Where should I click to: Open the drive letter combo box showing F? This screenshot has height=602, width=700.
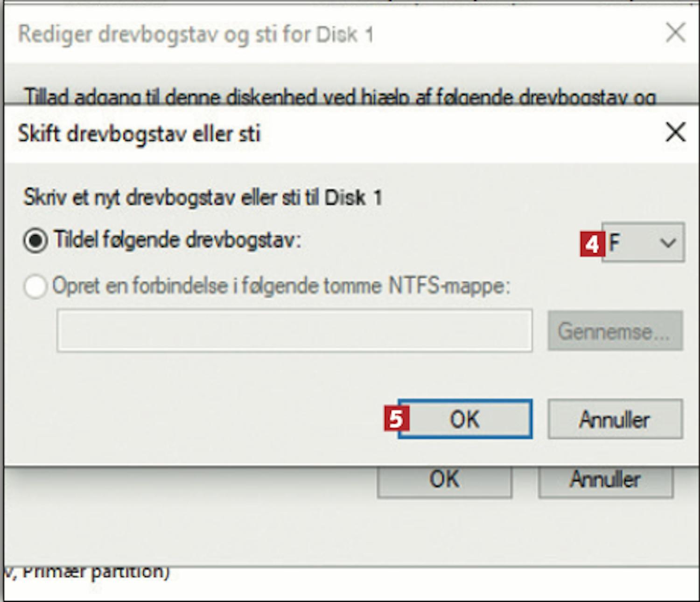[643, 242]
